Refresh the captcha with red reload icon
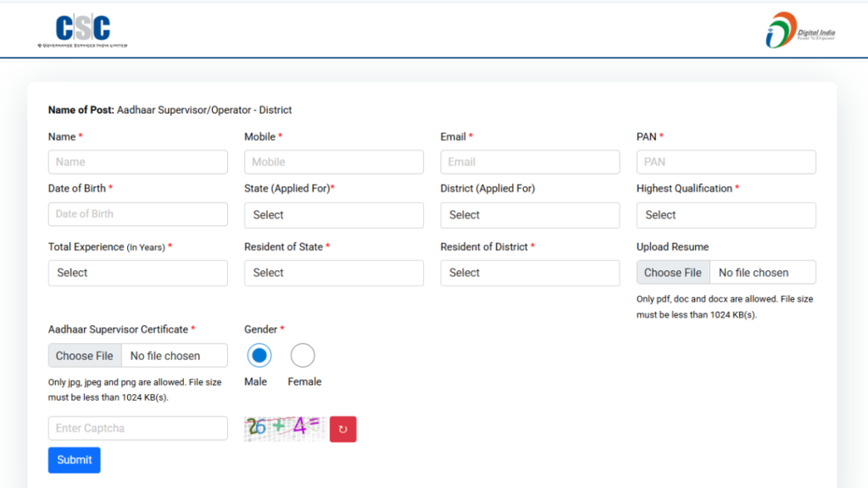The image size is (868, 488). tap(343, 430)
